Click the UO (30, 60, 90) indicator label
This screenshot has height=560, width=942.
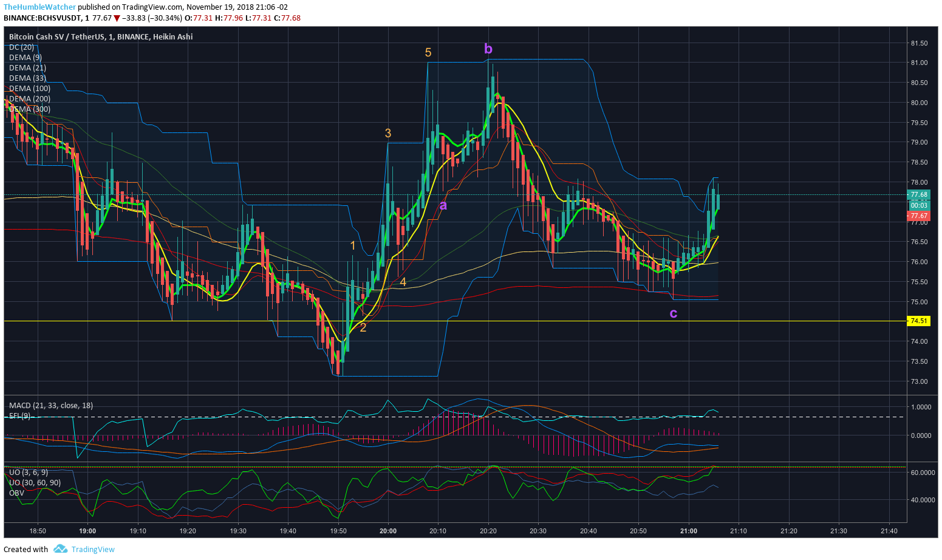click(x=35, y=482)
